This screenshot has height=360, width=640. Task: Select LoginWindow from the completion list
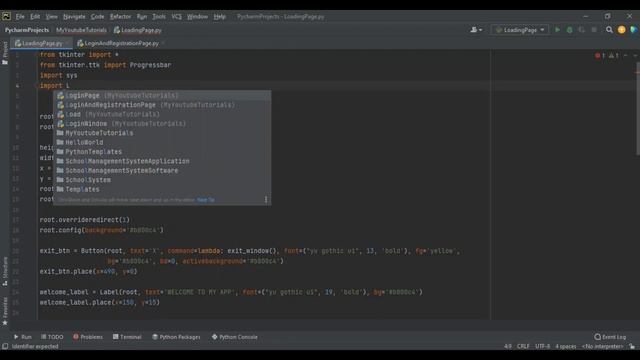[x=162, y=123]
